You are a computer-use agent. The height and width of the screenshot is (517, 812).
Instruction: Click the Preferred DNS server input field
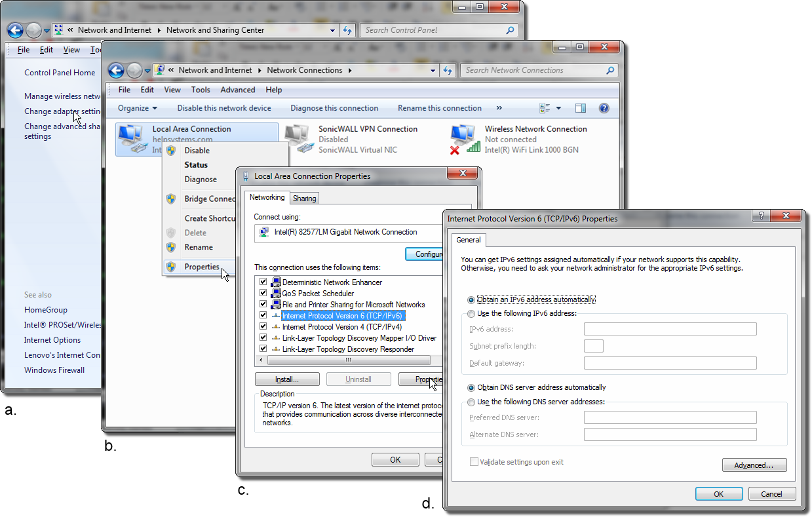670,417
